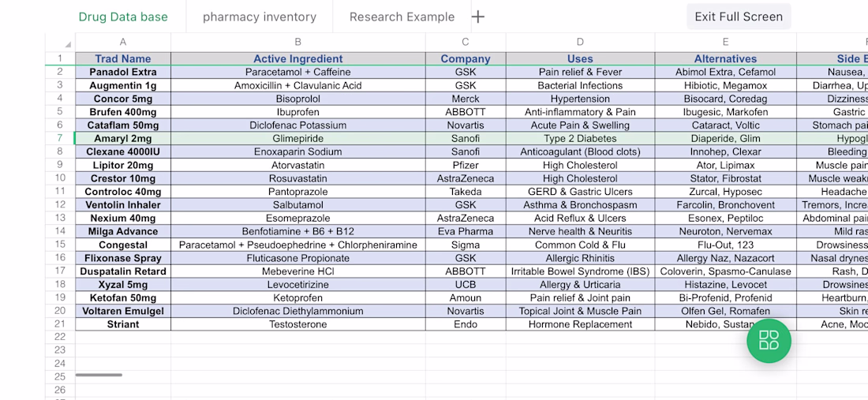The height and width of the screenshot is (400, 868).
Task: Select the Brufen 400mg cell
Action: (x=123, y=112)
